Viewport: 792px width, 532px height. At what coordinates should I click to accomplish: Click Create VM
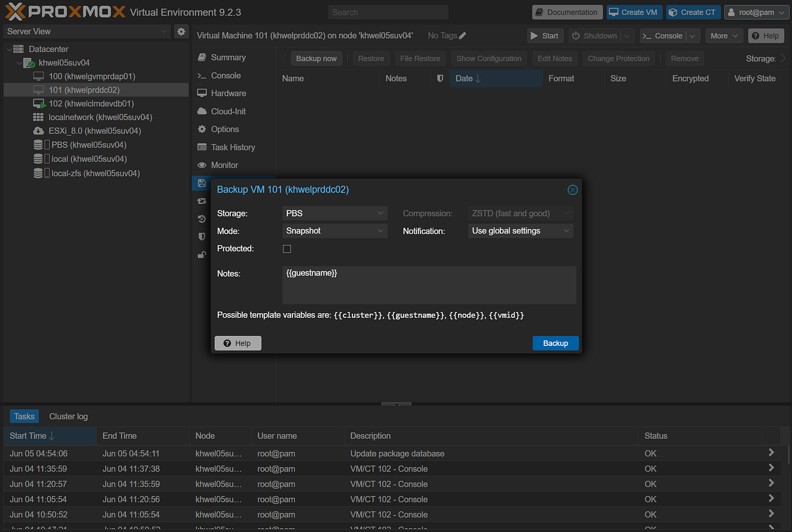(634, 12)
